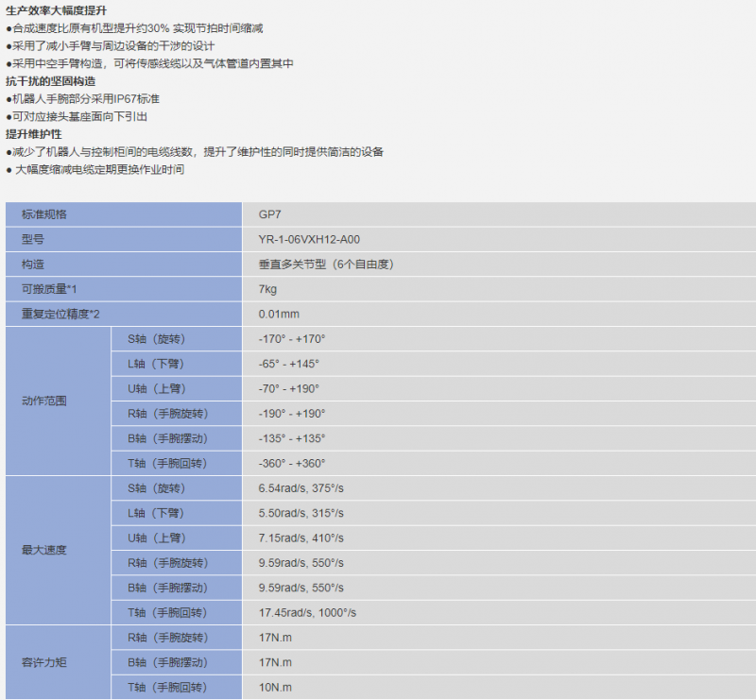Click the 7kg payload value
The image size is (756, 700).
click(x=267, y=289)
